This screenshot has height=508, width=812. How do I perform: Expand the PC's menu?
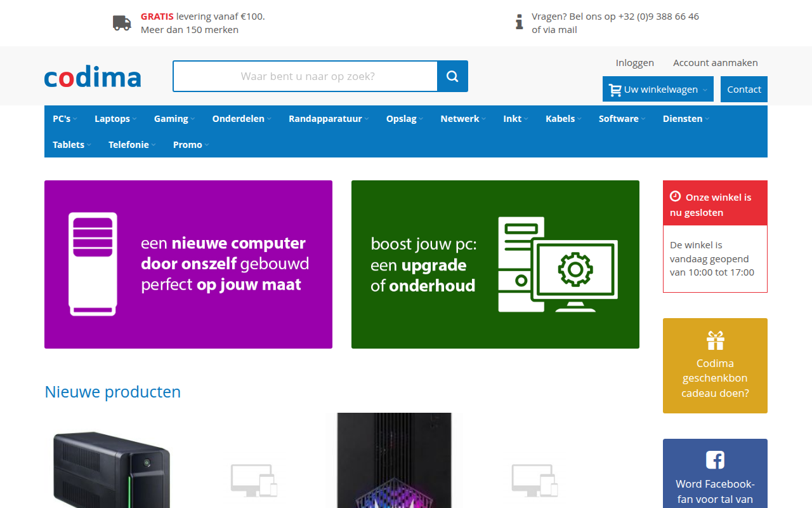click(65, 119)
